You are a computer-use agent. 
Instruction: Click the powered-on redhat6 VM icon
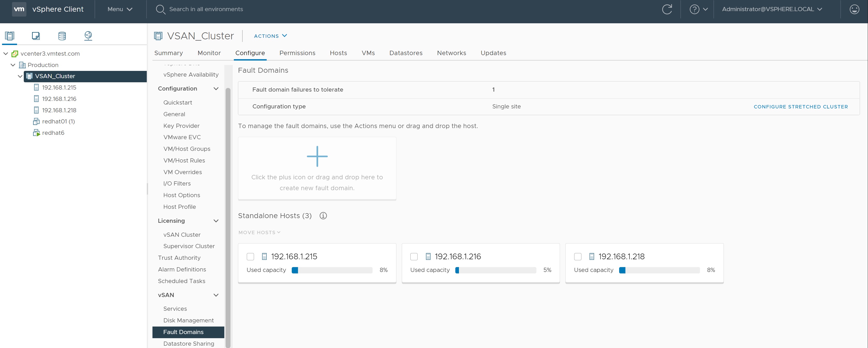36,133
